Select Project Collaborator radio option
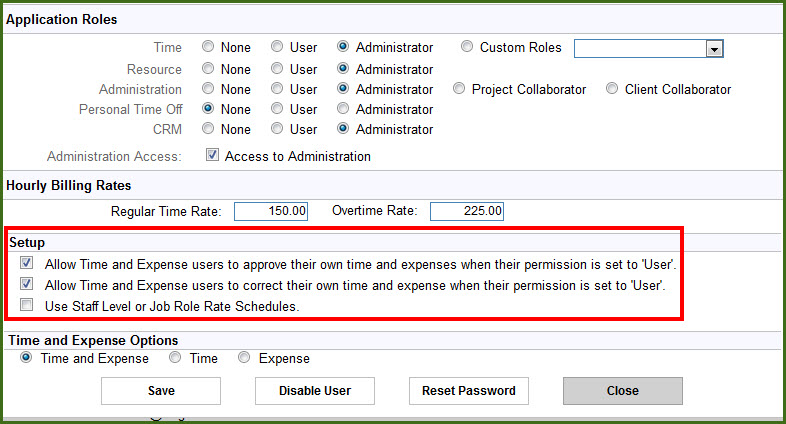Viewport: 786px width, 424px height. (x=459, y=89)
